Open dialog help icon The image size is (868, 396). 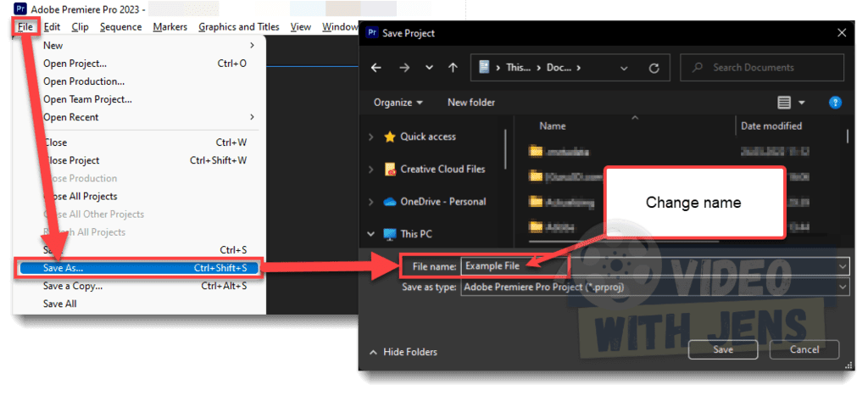(x=835, y=103)
